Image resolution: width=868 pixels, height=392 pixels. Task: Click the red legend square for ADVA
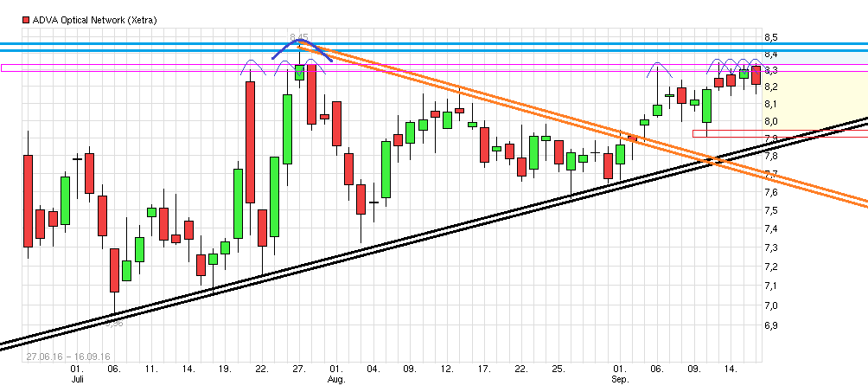[25, 20]
